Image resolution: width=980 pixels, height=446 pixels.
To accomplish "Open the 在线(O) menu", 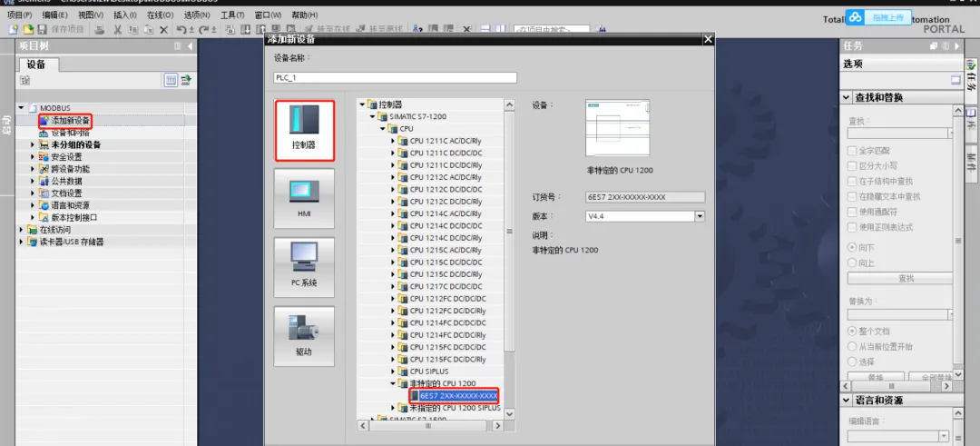I will (160, 15).
